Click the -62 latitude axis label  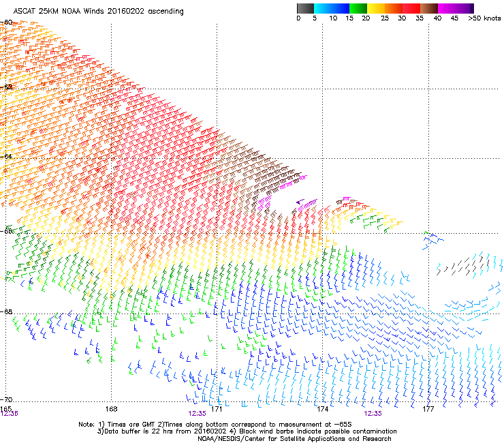click(7, 87)
